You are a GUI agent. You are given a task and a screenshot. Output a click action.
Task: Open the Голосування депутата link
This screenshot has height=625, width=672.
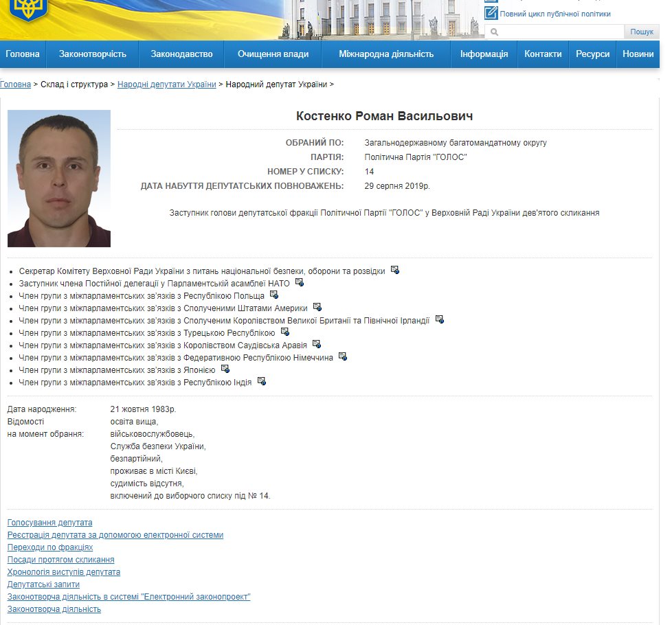click(x=49, y=523)
